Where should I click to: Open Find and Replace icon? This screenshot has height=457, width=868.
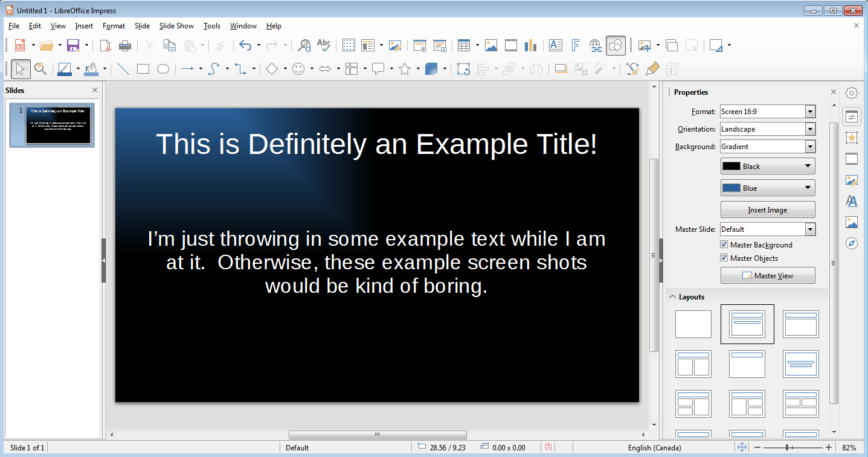(x=304, y=45)
